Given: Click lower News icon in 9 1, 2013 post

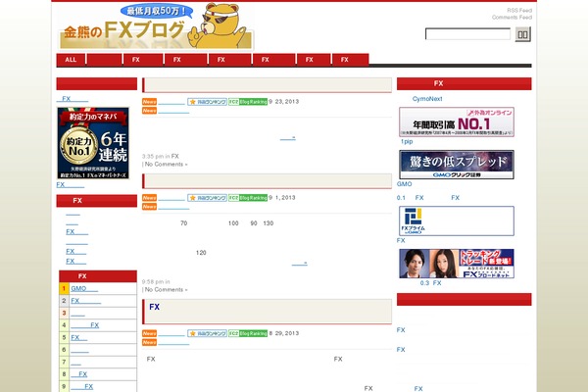Looking at the screenshot, I should tap(149, 207).
